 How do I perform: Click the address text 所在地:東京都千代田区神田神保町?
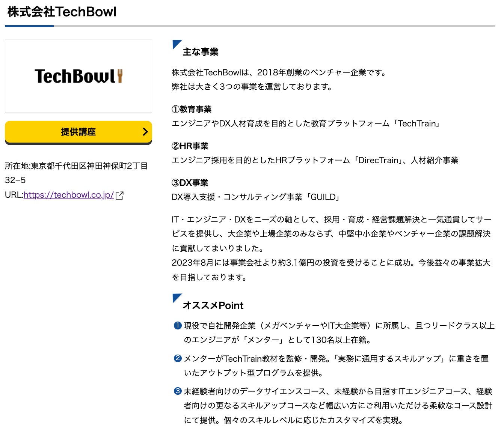(76, 173)
